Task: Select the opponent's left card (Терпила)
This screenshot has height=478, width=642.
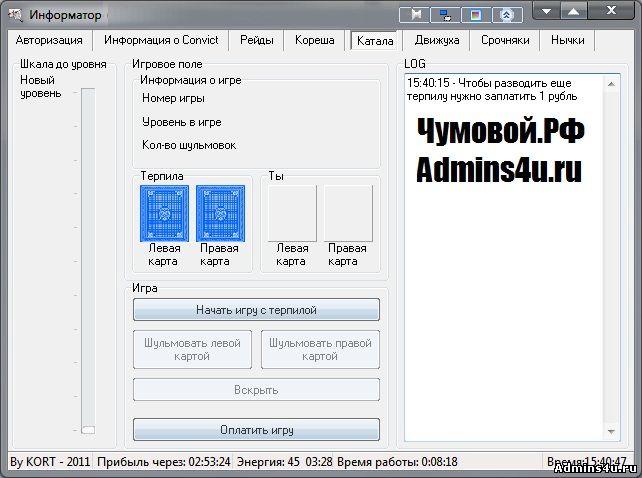Action: (165, 213)
